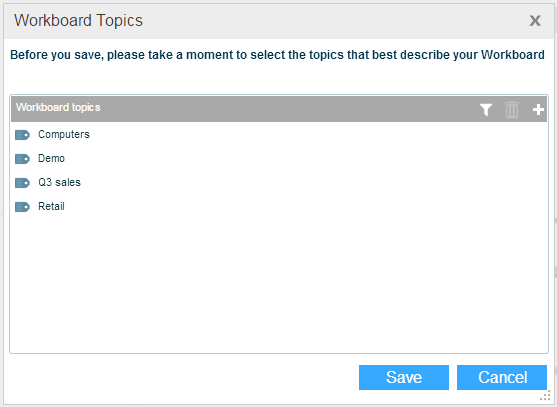Click the tag icon beside Demo

22,159
